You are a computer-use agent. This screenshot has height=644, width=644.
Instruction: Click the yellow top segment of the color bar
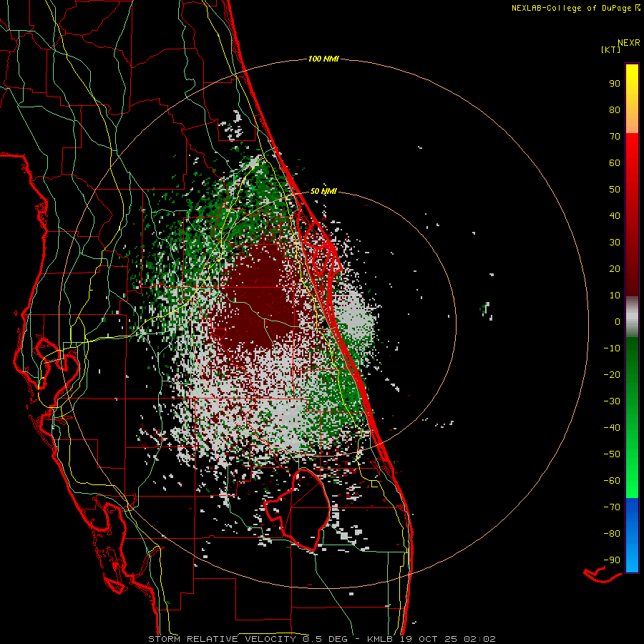click(632, 99)
